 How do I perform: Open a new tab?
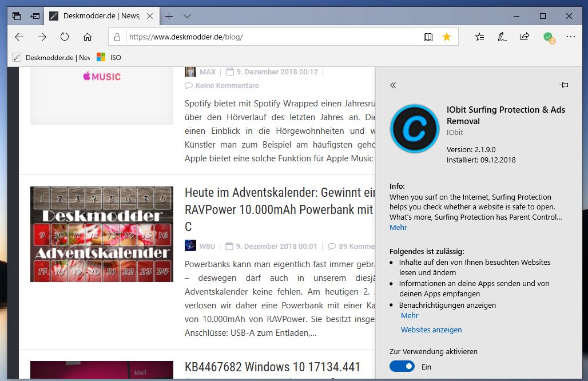[169, 16]
